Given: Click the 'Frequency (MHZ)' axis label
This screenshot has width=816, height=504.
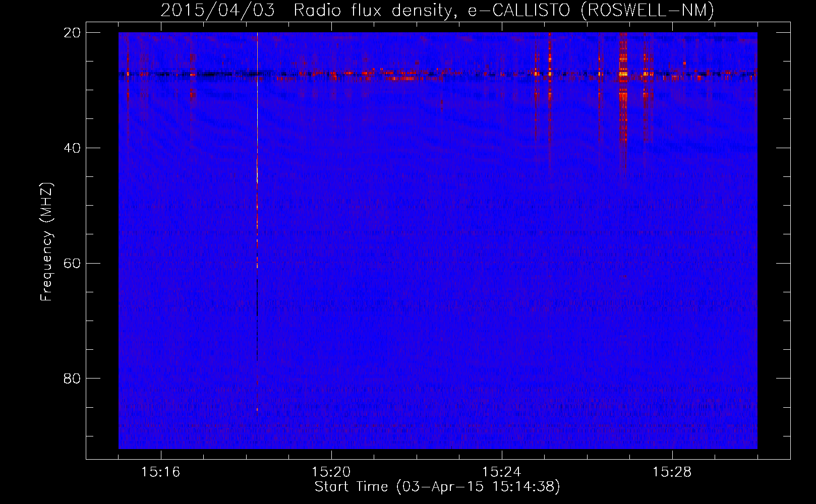Looking at the screenshot, I should click(x=46, y=242).
